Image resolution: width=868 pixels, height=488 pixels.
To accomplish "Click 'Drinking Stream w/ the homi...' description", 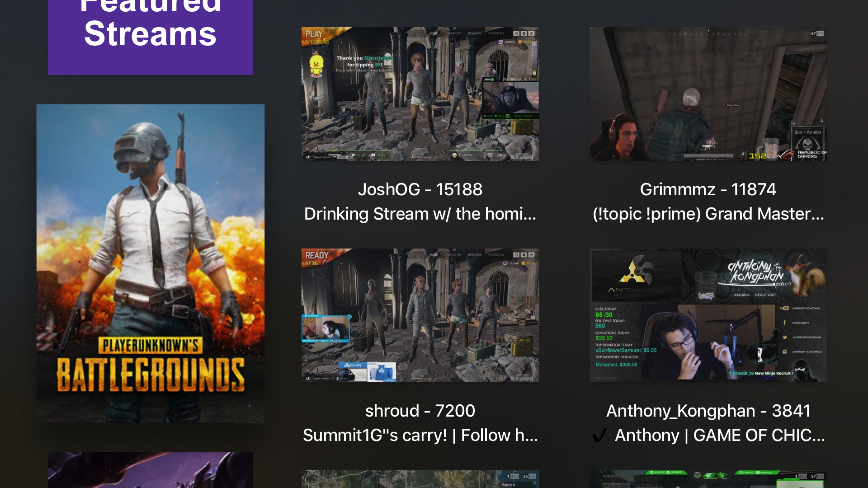I will pos(420,214).
